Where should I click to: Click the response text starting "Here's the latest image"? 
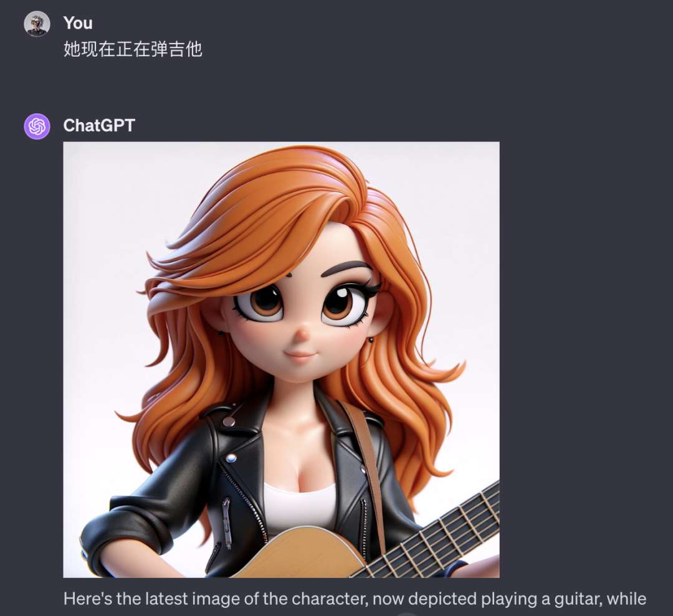(x=355, y=599)
